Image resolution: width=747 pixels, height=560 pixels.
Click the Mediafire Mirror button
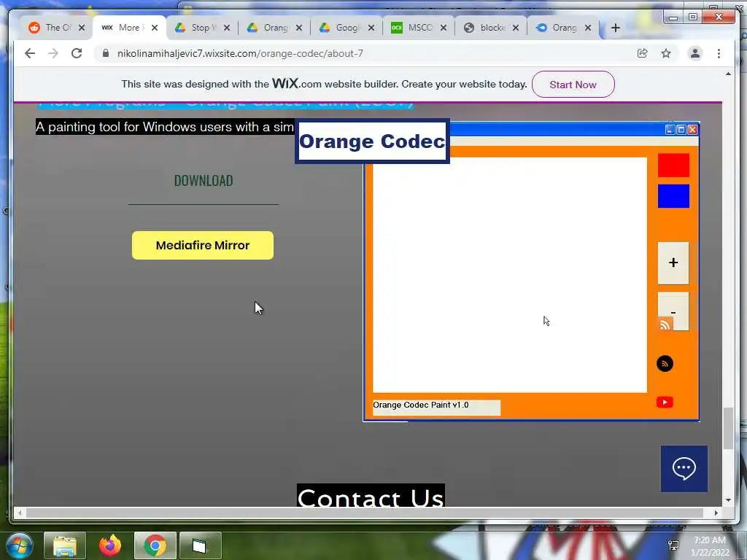pos(203,245)
